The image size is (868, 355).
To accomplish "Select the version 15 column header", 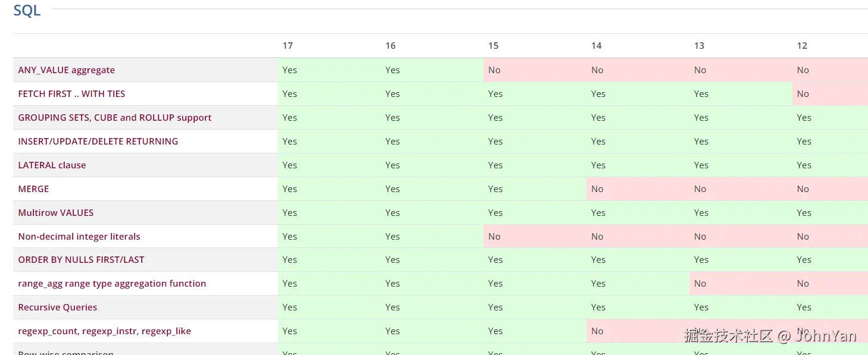I will coord(493,46).
